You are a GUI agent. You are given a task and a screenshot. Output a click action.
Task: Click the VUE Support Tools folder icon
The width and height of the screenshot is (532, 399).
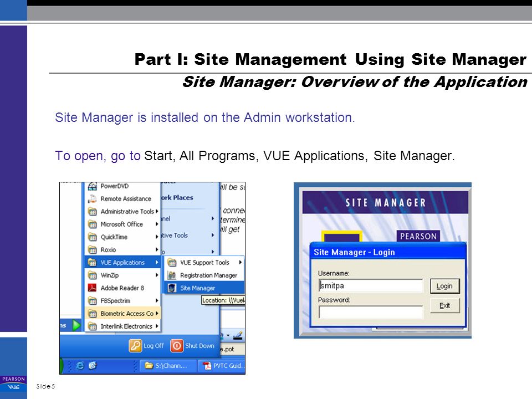[x=172, y=262]
